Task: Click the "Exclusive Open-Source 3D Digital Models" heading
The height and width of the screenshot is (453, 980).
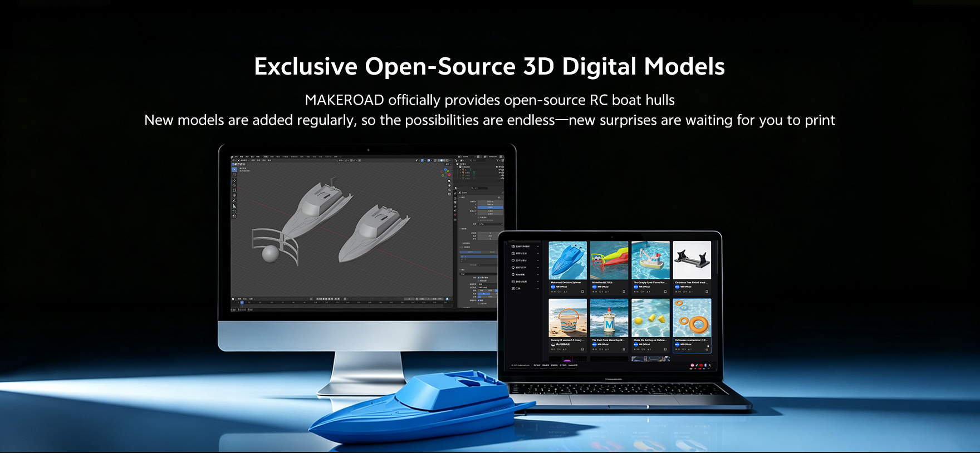Action: point(489,66)
